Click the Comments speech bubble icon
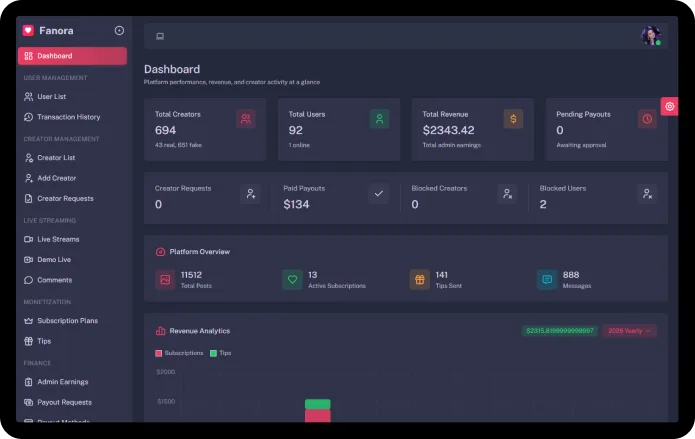The height and width of the screenshot is (439, 695). point(28,280)
